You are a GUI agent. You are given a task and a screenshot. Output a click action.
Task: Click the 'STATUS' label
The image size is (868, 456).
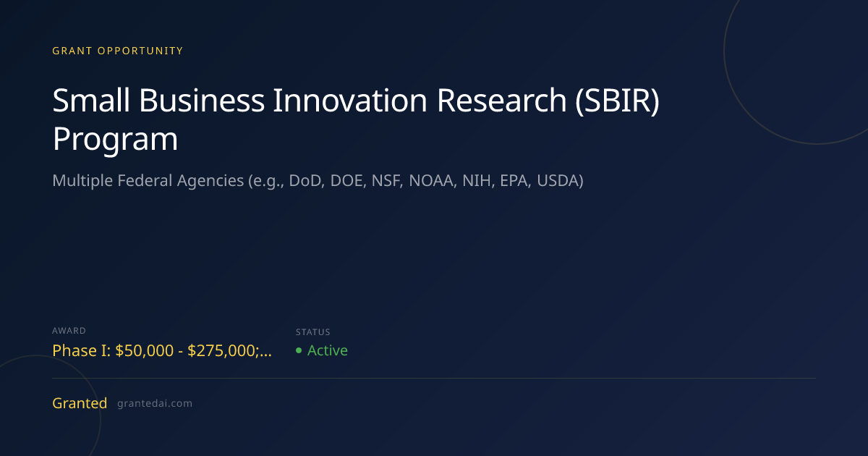313,332
